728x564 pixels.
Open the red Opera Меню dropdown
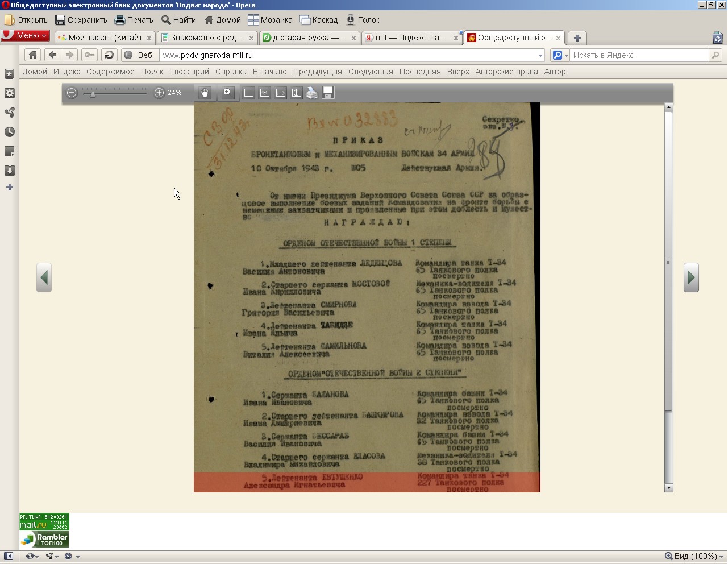26,35
